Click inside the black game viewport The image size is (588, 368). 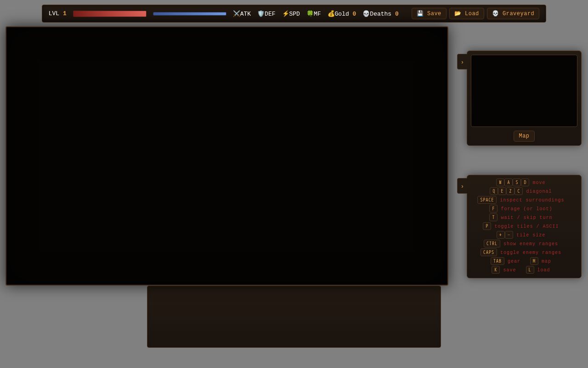[227, 156]
